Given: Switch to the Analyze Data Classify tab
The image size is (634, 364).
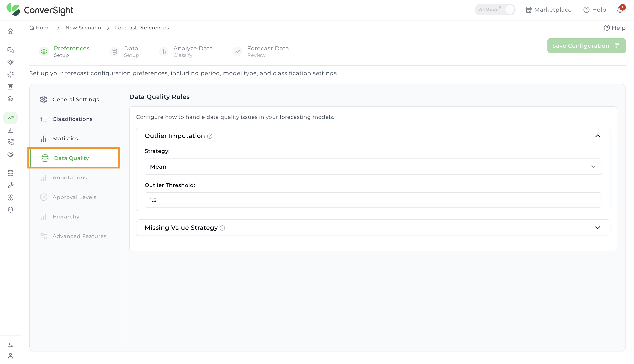Looking at the screenshot, I should pyautogui.click(x=186, y=51).
